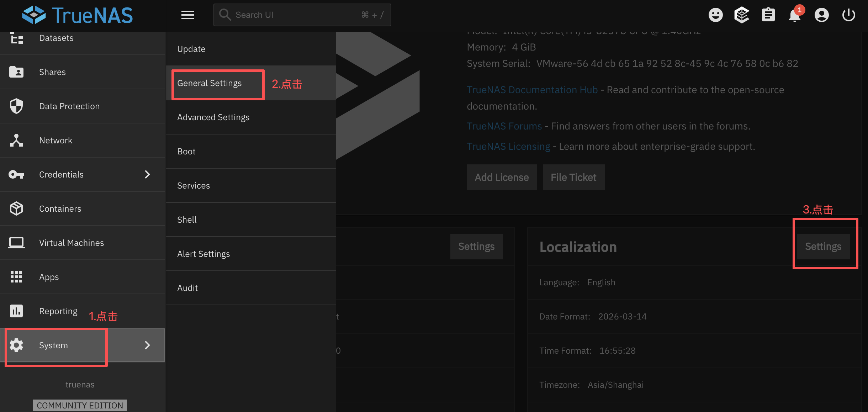
Task: Open the Services menu entry
Action: click(x=194, y=186)
